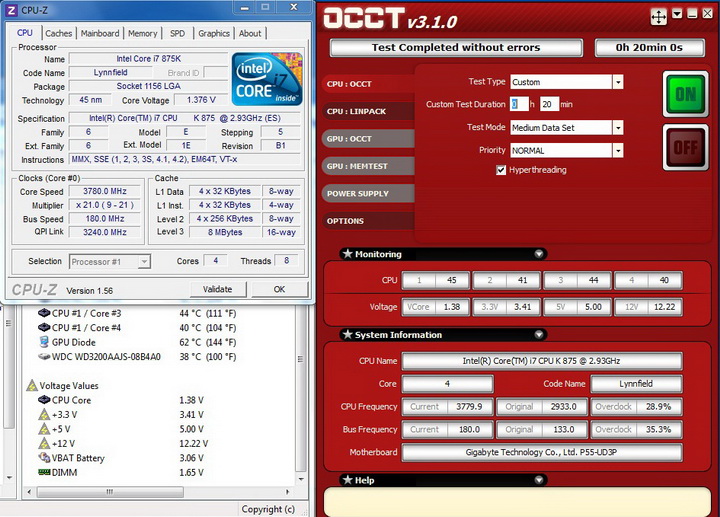Collapse the Help section
Image resolution: width=720 pixels, height=517 pixels.
pyautogui.click(x=539, y=480)
